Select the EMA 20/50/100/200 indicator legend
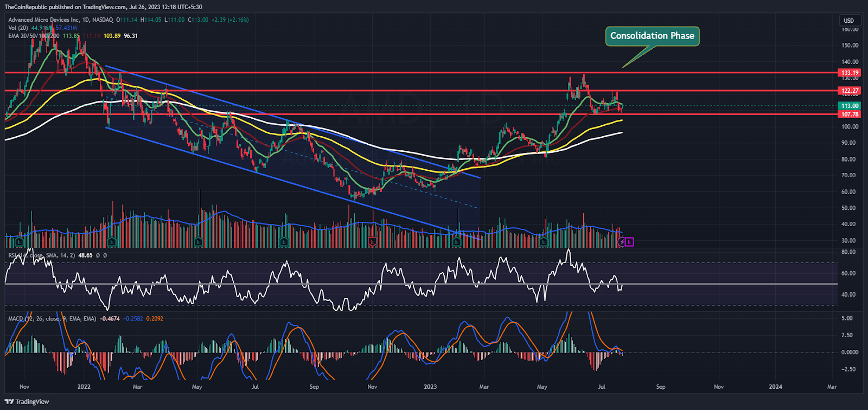Image resolution: width=868 pixels, height=410 pixels. [x=34, y=36]
